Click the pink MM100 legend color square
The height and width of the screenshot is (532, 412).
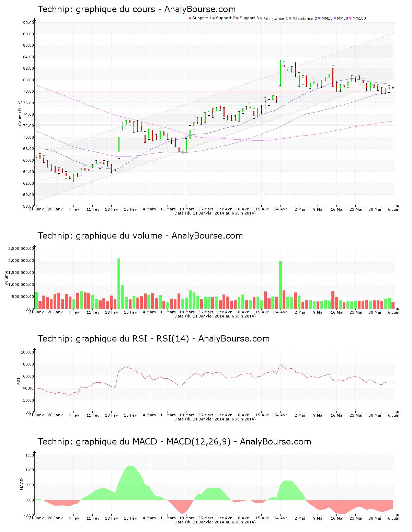coord(350,18)
